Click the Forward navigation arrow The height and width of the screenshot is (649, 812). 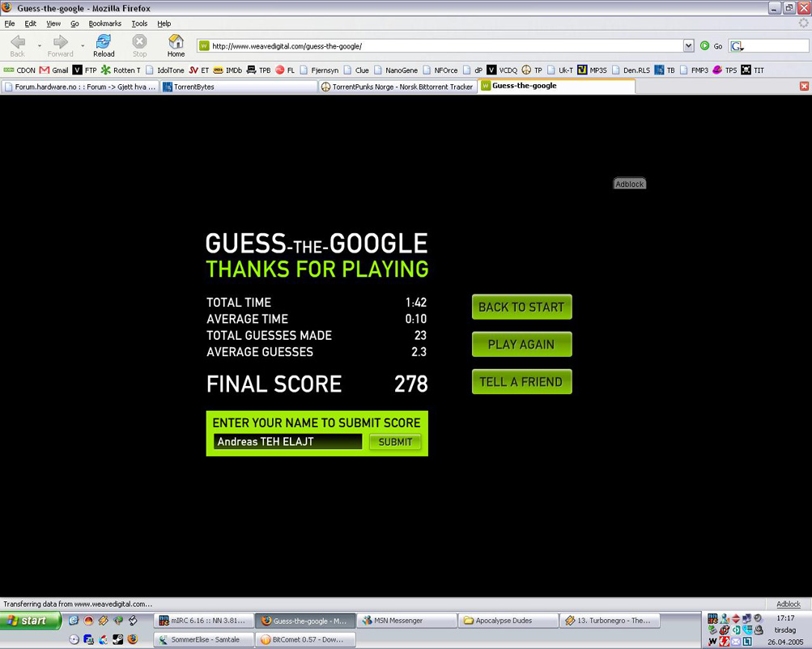tap(60, 45)
